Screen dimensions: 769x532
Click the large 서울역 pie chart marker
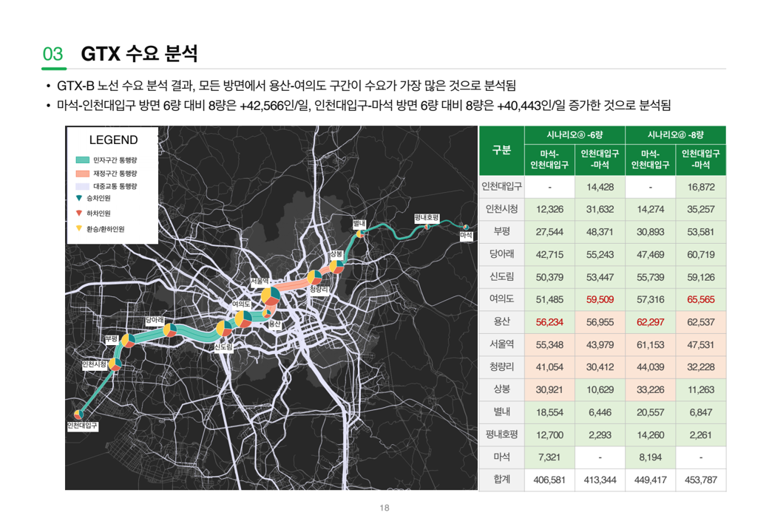(271, 296)
